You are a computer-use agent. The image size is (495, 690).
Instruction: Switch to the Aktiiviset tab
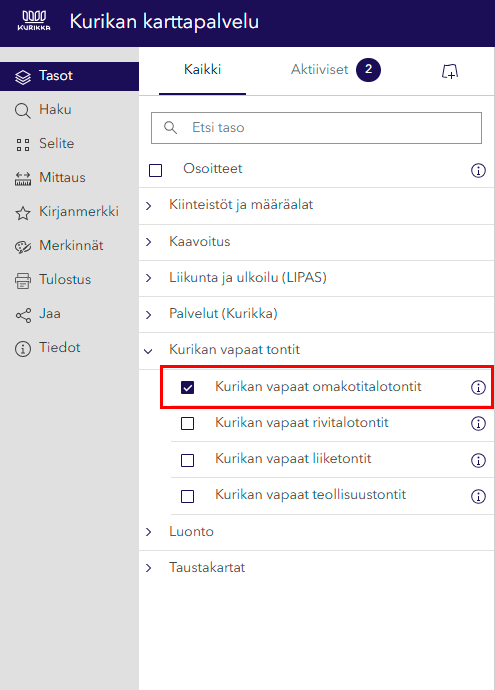(x=335, y=70)
